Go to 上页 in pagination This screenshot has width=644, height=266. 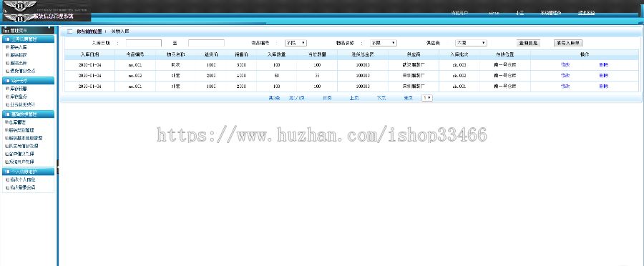click(354, 98)
